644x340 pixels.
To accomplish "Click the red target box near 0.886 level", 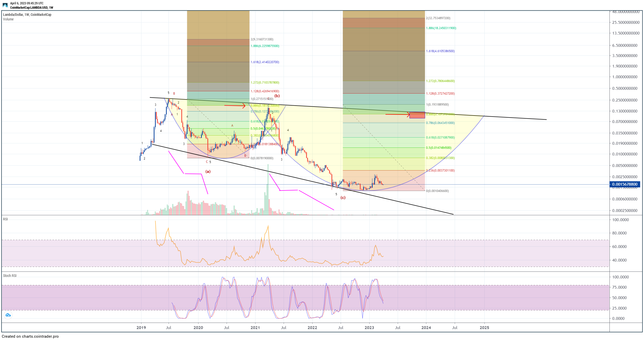I will (417, 115).
